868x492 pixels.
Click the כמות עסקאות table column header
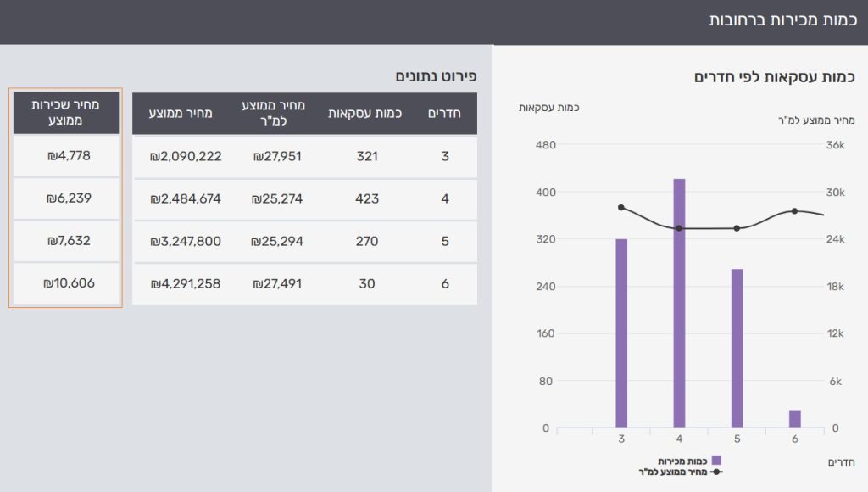tap(365, 114)
